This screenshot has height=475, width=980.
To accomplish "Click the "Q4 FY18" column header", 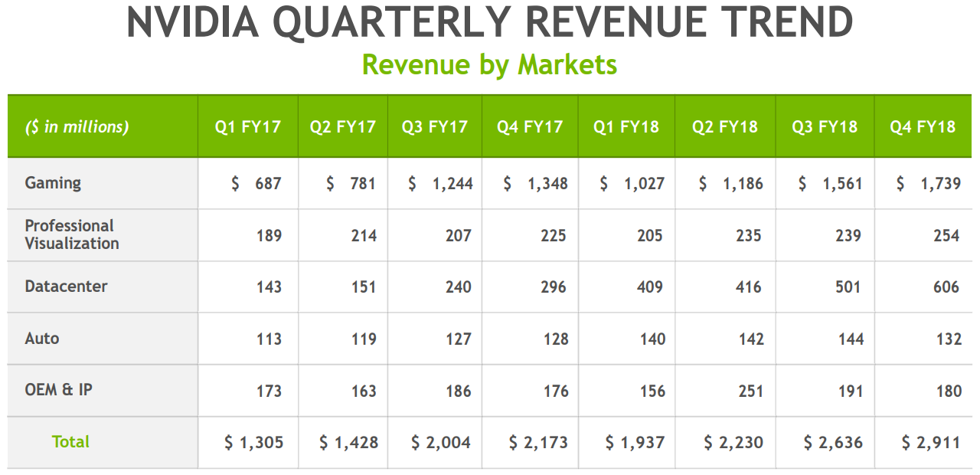I will (x=923, y=127).
